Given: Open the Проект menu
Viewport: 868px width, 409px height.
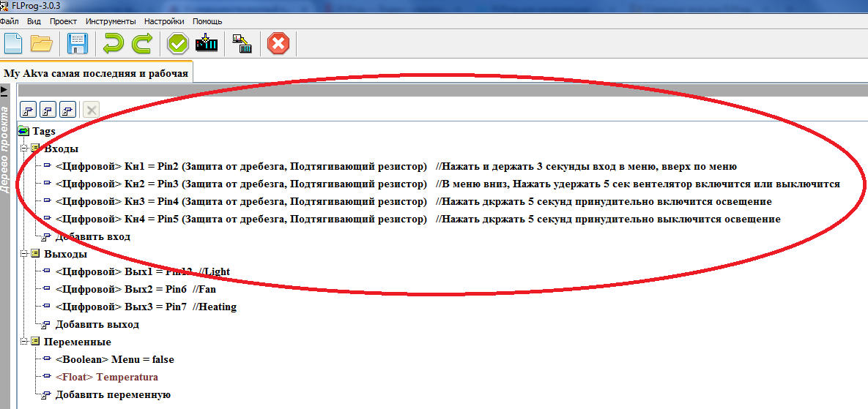Looking at the screenshot, I should tap(63, 21).
